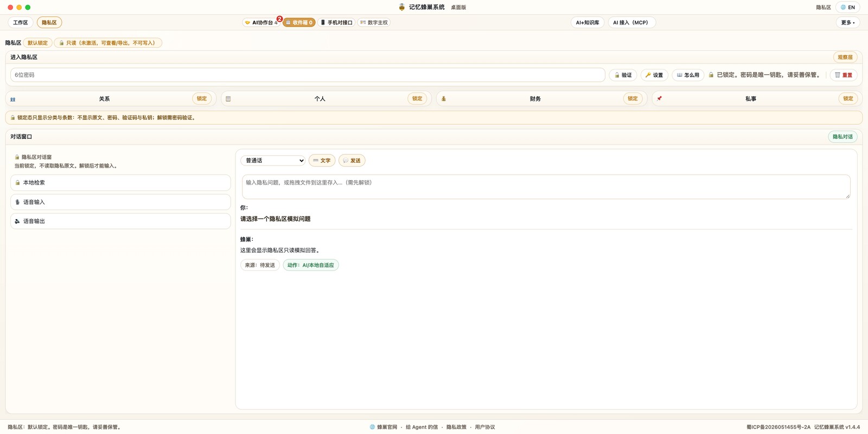Click the lock icon in the 隐私区对话窗 heading
Viewport: 868px width, 434px height.
[x=17, y=157]
